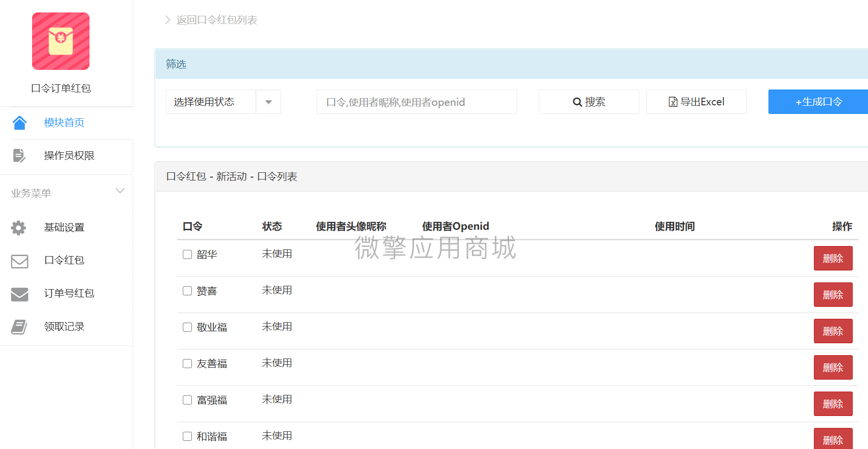Select the checkbox for 富强福
This screenshot has height=449, width=868.
(x=187, y=400)
